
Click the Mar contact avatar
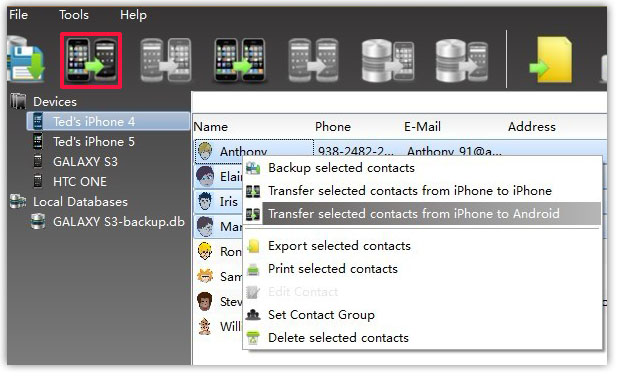(205, 226)
